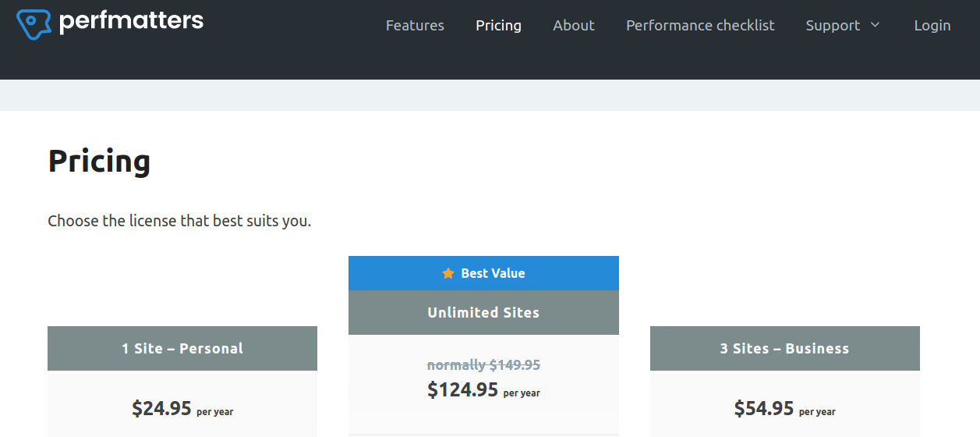Viewport: 980px width, 437px height.
Task: Open the Features page
Action: click(x=415, y=26)
